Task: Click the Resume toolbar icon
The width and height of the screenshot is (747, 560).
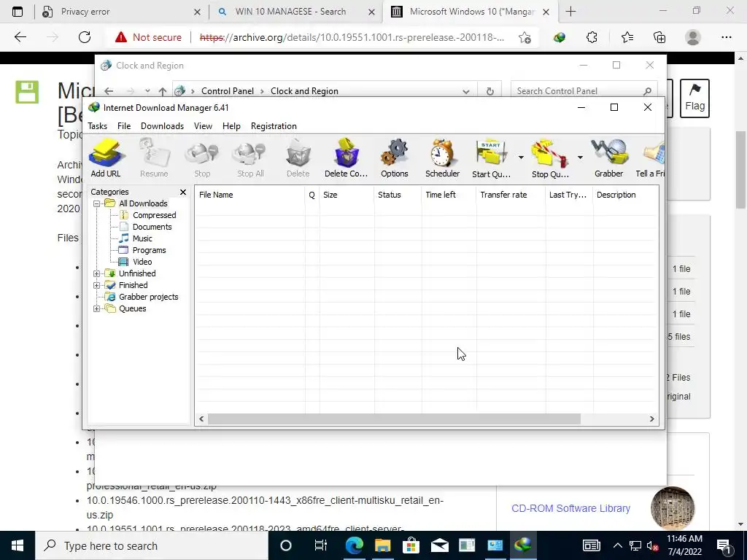Action: pyautogui.click(x=154, y=158)
